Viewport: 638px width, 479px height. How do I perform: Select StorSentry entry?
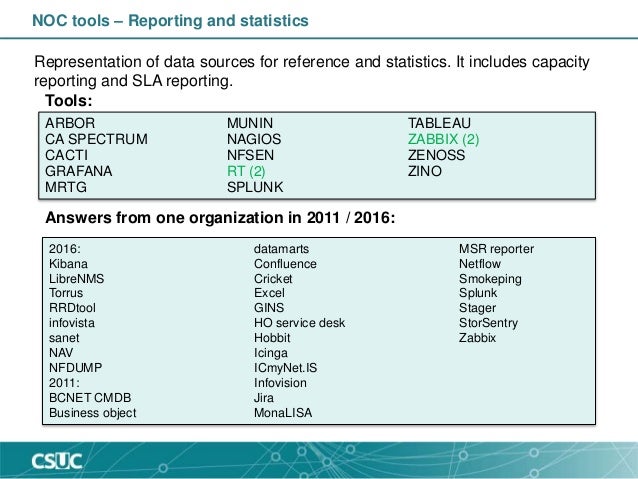(x=488, y=323)
